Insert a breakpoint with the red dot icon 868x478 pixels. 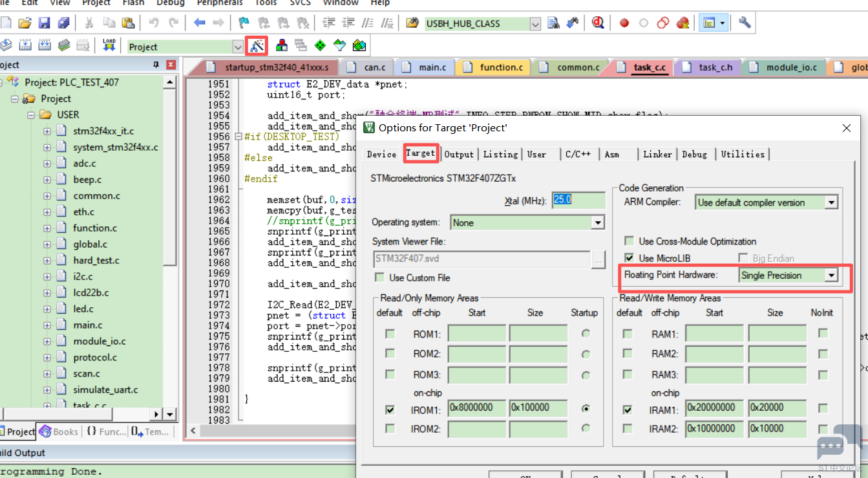[624, 23]
